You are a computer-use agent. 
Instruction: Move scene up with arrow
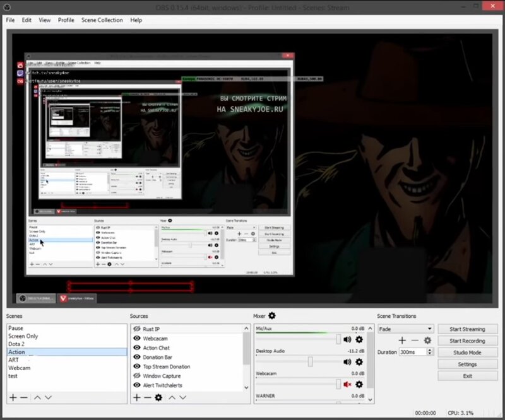pos(37,397)
